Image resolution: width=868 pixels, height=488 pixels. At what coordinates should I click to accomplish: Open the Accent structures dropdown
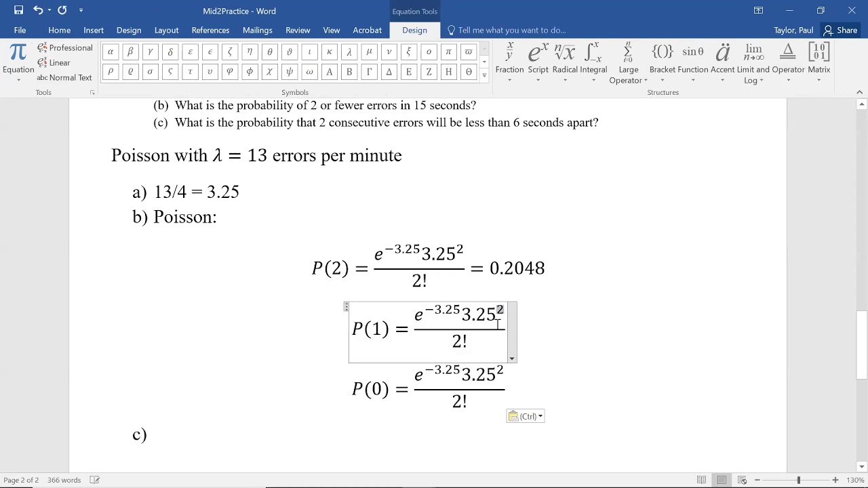pyautogui.click(x=722, y=62)
